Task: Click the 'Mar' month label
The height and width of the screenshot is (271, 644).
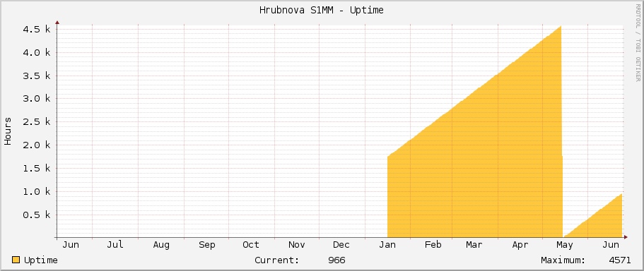Action: [474, 245]
